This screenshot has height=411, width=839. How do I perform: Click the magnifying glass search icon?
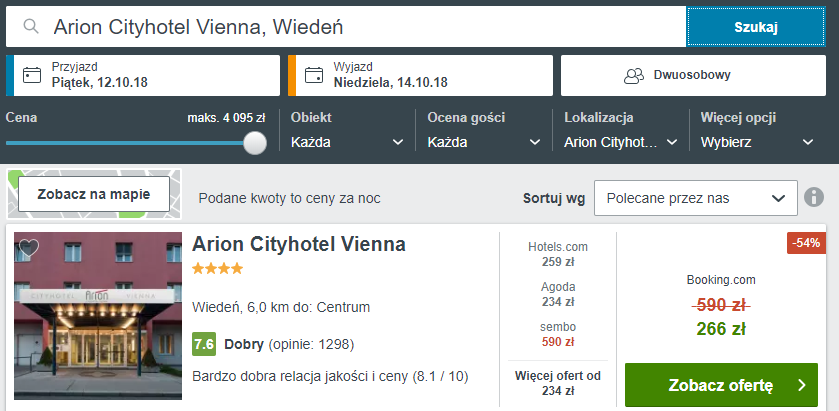(x=32, y=26)
